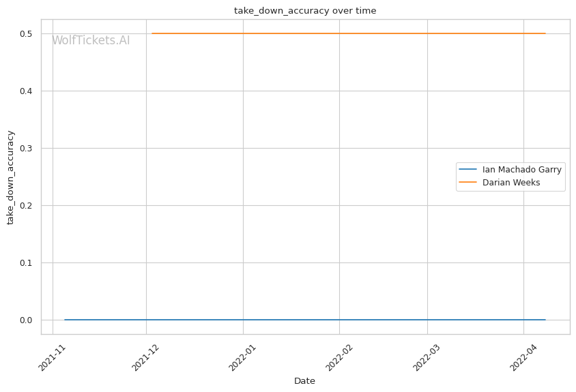Pick the 2022-02 date tick label
This screenshot has width=576, height=392.
[338, 355]
